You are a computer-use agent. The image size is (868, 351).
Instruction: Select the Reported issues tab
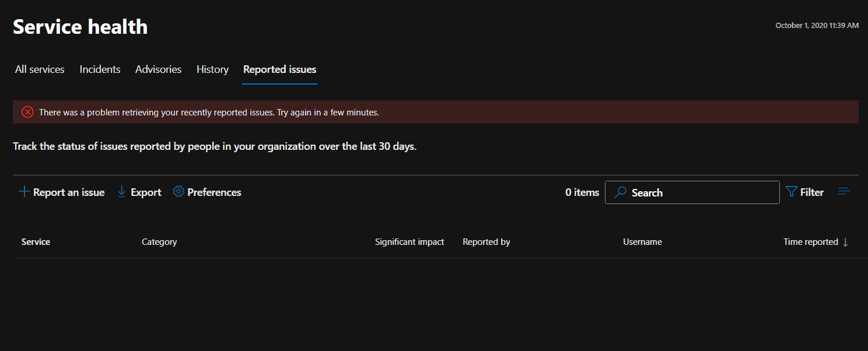tap(279, 69)
